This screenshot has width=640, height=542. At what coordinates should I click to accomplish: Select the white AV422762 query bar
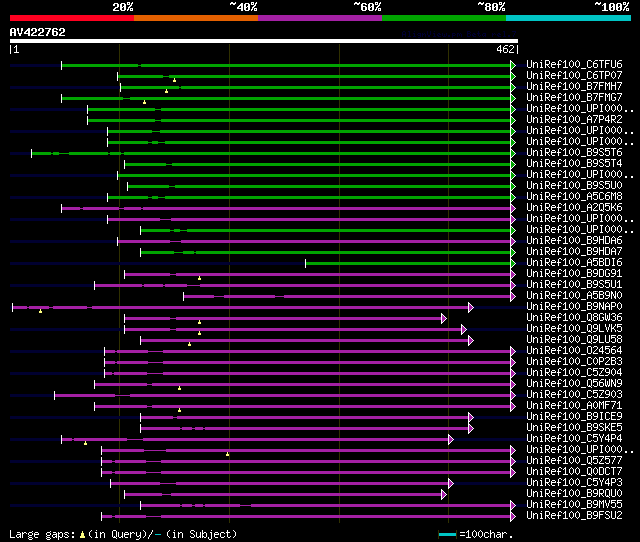[264, 41]
